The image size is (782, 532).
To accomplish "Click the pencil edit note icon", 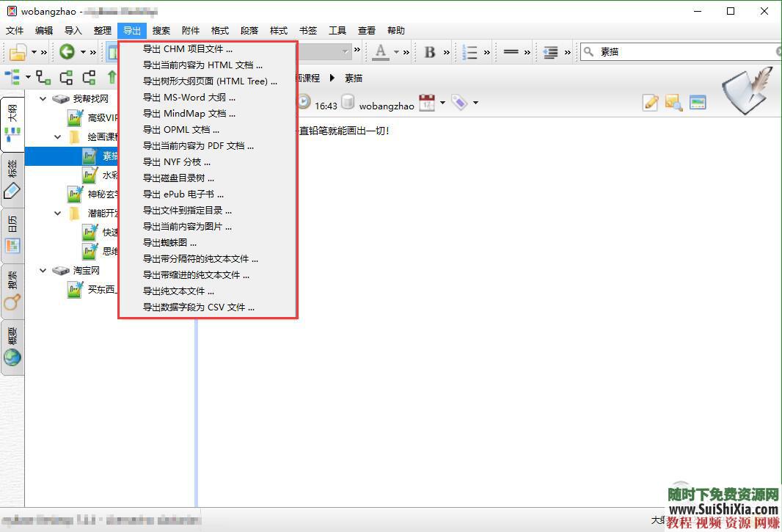I will tap(651, 103).
